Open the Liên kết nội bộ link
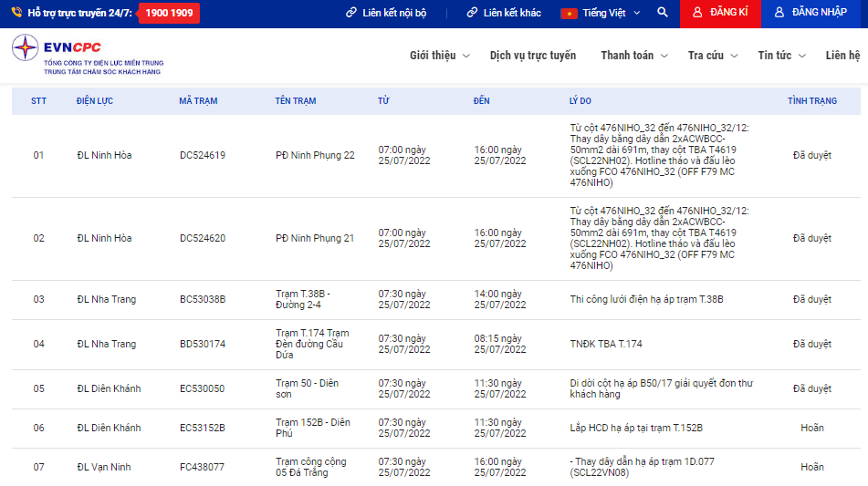The image size is (868, 486). [x=394, y=13]
